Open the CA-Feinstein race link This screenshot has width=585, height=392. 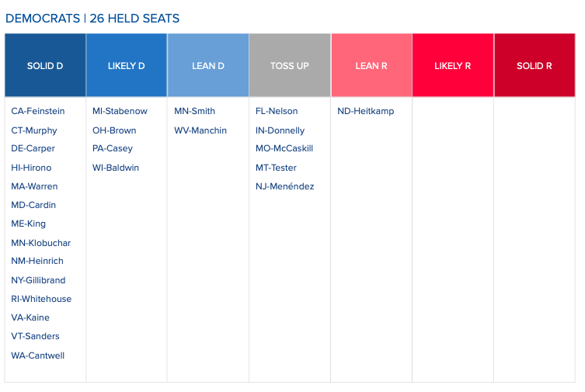(x=38, y=111)
